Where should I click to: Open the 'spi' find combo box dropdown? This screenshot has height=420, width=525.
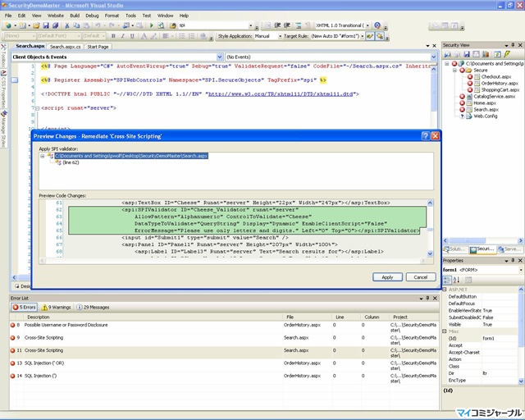coord(250,25)
